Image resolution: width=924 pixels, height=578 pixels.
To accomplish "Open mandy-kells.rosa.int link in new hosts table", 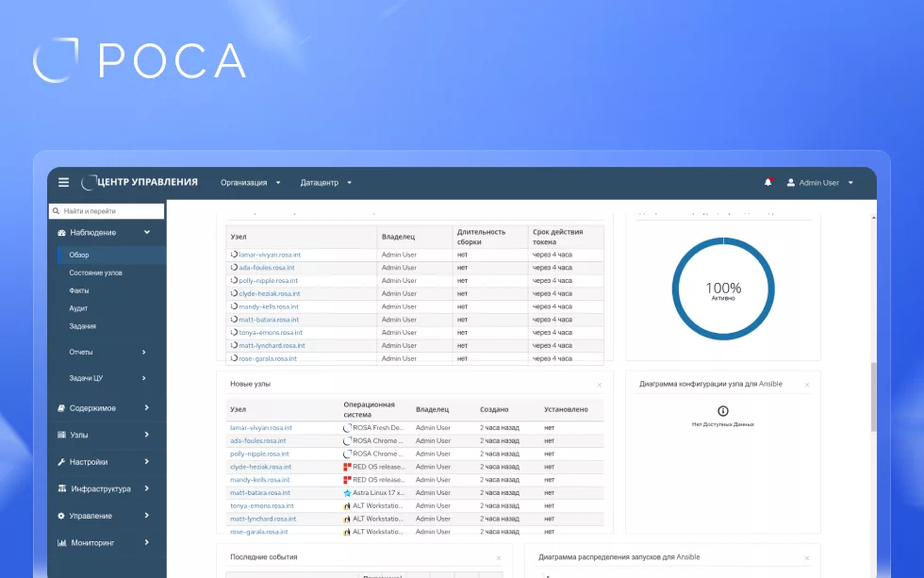I will (x=260, y=480).
